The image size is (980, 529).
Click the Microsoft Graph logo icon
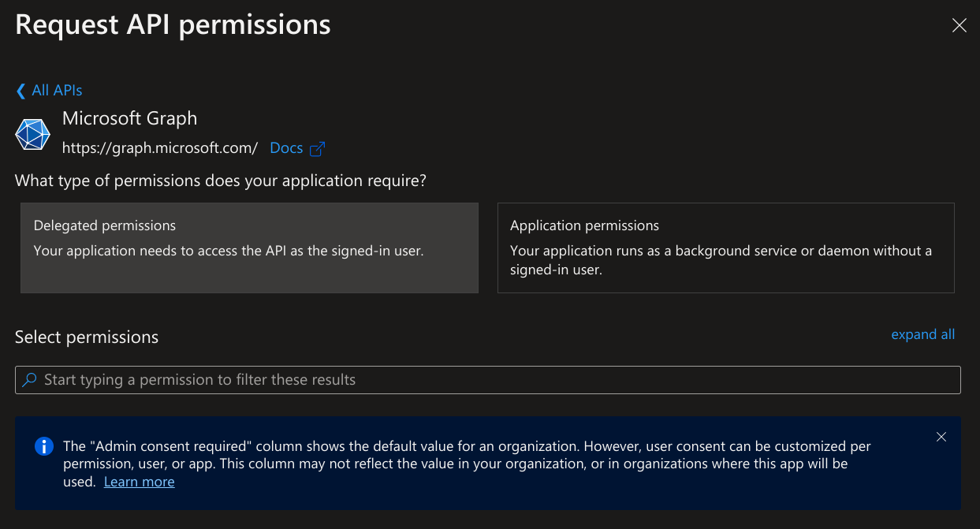32,134
